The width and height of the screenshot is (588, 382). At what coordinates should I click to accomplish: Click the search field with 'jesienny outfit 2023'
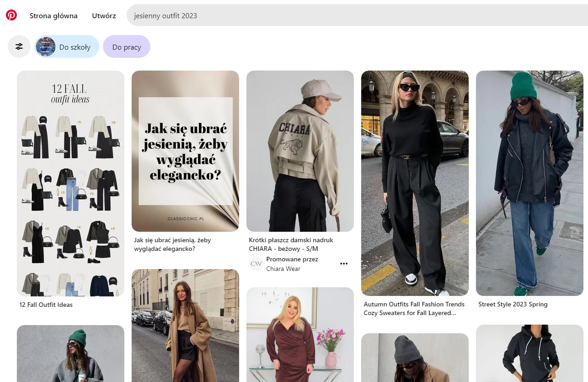(x=355, y=15)
